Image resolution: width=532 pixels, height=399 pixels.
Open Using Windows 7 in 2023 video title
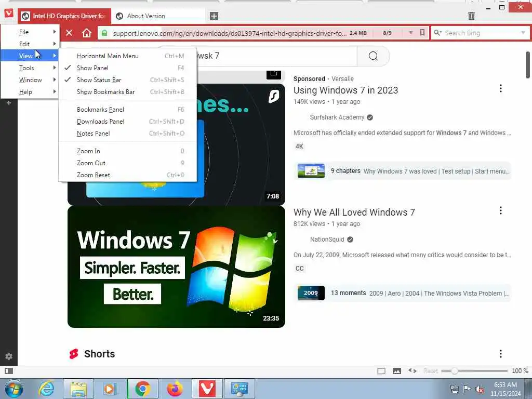coord(345,90)
